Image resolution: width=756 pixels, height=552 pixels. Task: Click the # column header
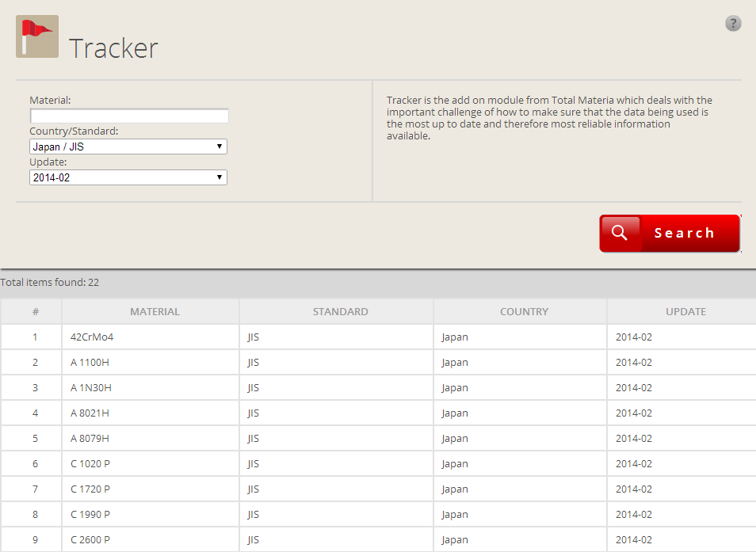pyautogui.click(x=35, y=312)
